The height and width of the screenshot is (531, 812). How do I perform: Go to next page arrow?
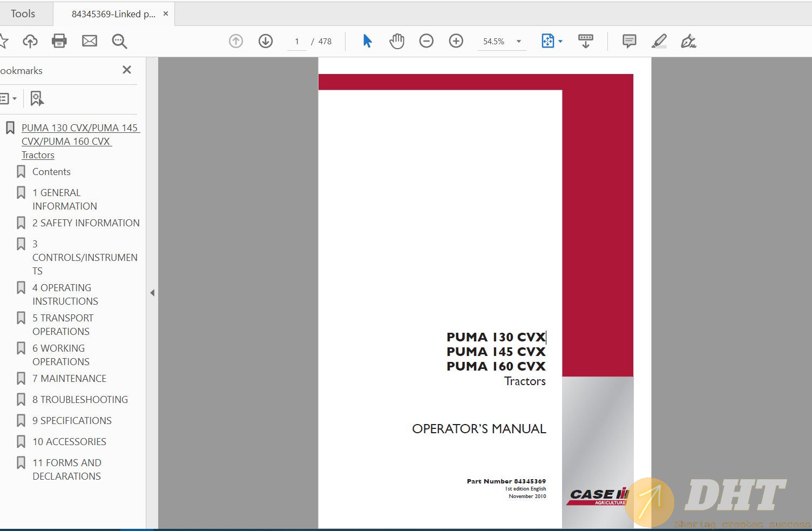(266, 41)
